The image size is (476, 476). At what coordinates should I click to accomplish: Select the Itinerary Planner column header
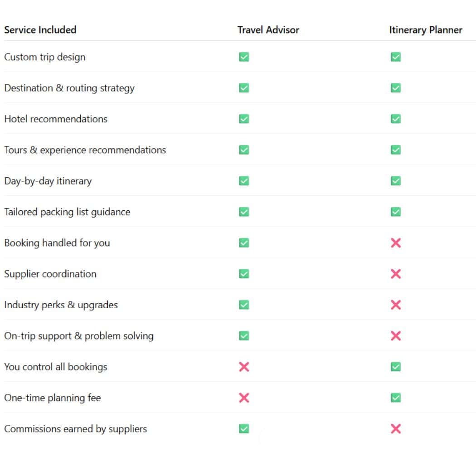[x=426, y=30]
